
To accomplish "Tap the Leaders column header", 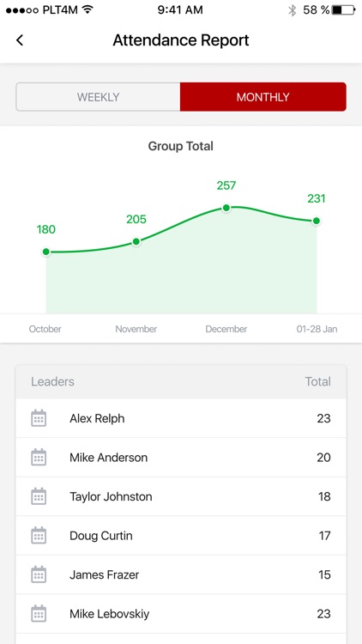I will point(52,381).
